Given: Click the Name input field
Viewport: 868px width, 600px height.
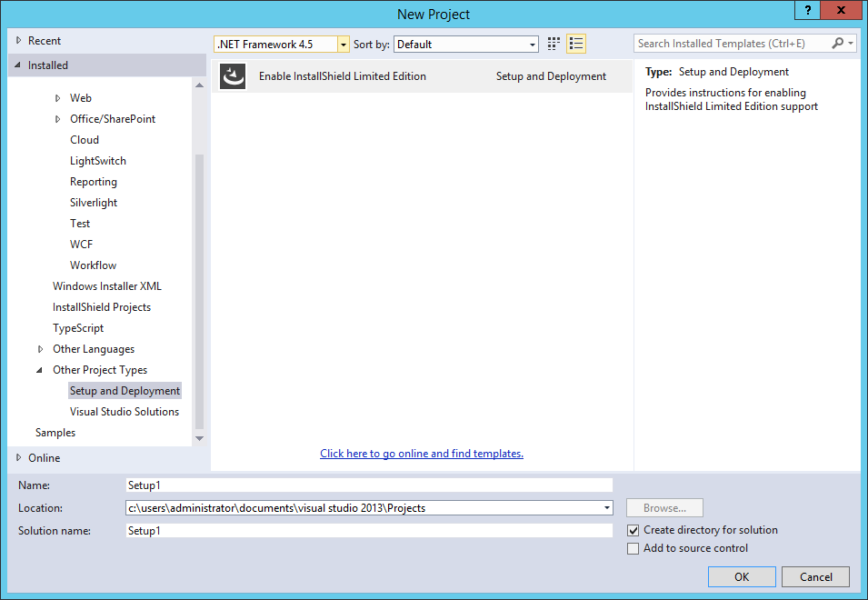Looking at the screenshot, I should coord(369,485).
